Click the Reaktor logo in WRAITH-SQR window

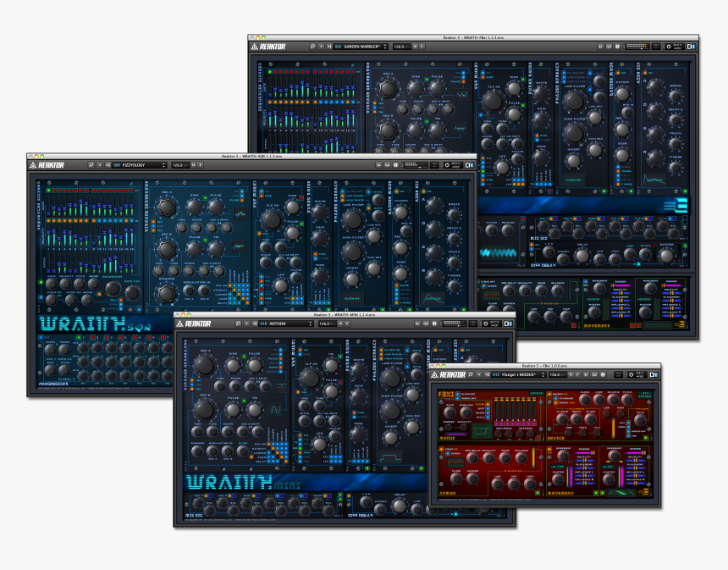(47, 165)
